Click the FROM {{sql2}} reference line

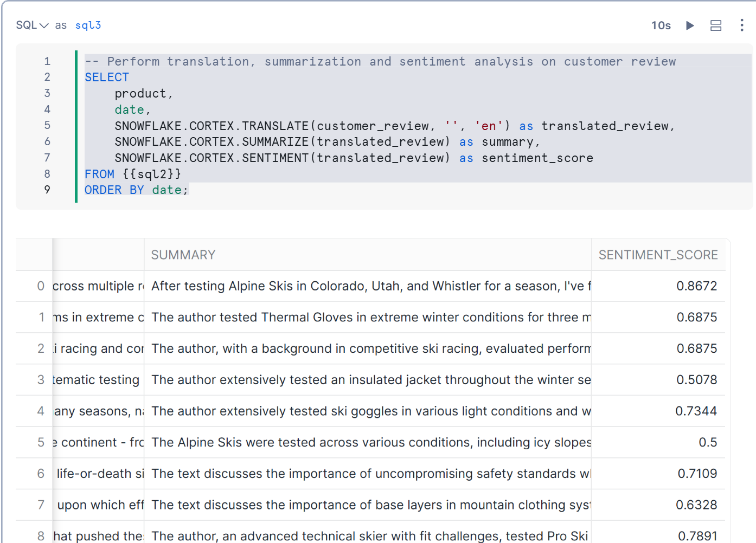coord(133,174)
